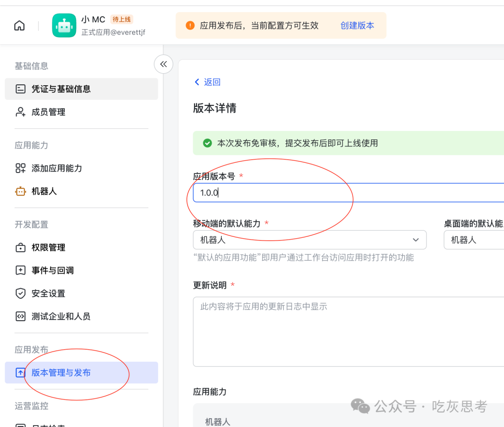Image resolution: width=504 pixels, height=427 pixels.
Task: Go to the home page icon
Action: [19, 25]
